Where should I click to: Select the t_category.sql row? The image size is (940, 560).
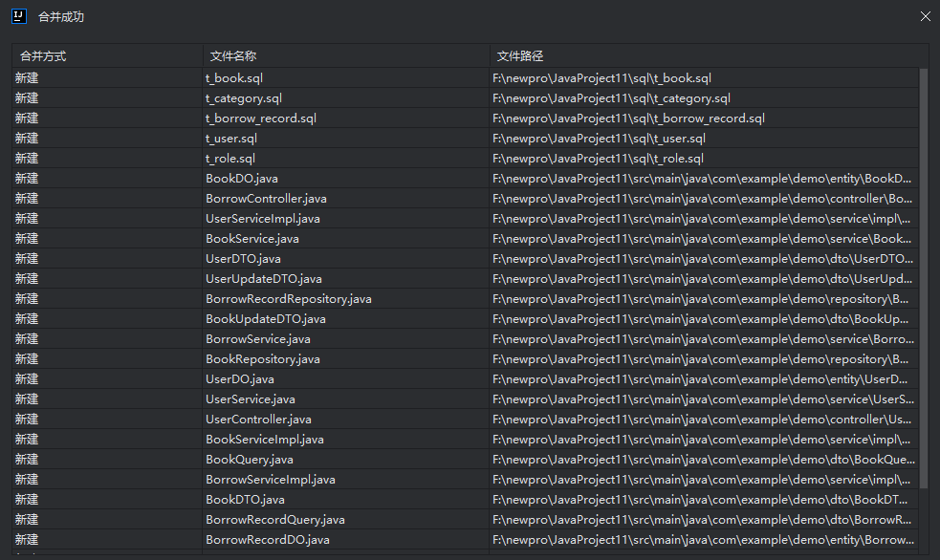[x=244, y=98]
